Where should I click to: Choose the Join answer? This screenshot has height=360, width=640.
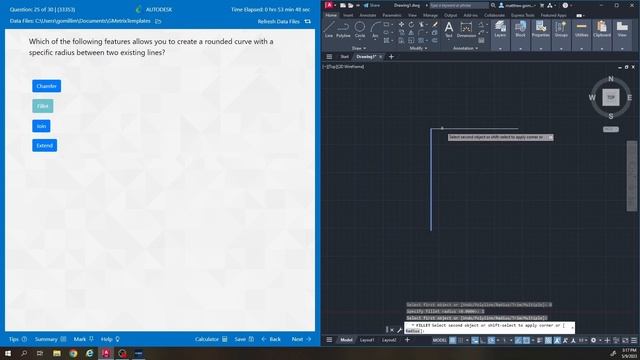click(41, 126)
